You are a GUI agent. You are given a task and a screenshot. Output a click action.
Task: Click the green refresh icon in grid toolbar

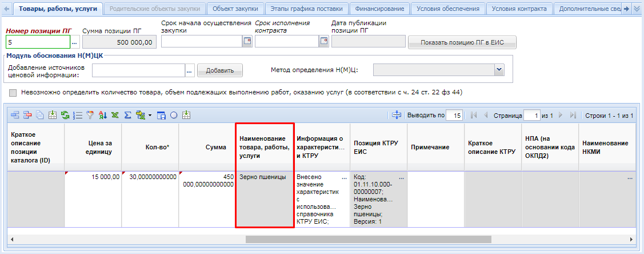(65, 115)
